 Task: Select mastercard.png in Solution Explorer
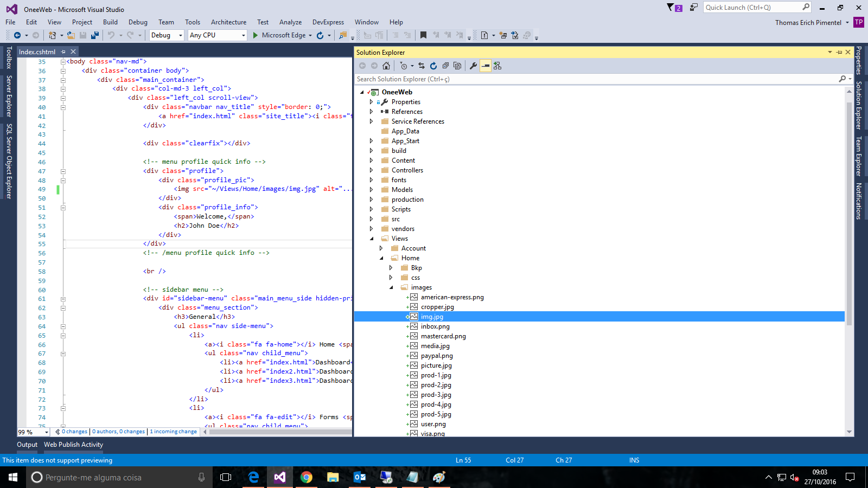tap(443, 336)
